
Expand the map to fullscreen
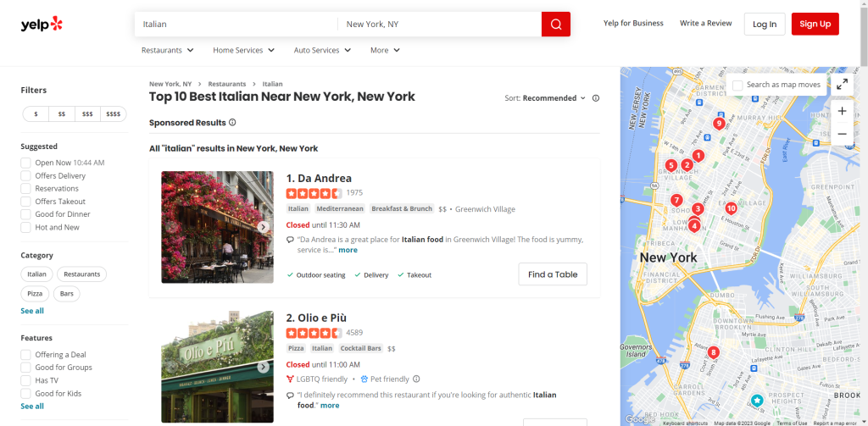(x=842, y=85)
